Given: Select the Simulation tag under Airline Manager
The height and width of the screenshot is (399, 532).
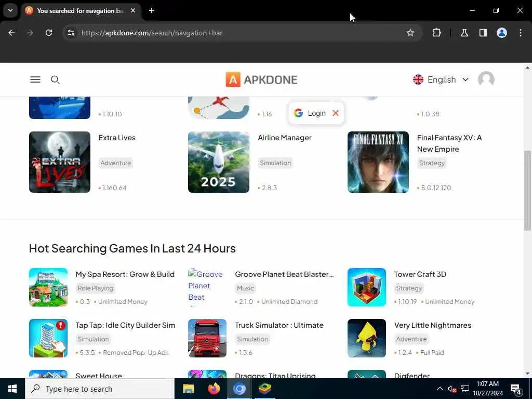Looking at the screenshot, I should (275, 163).
